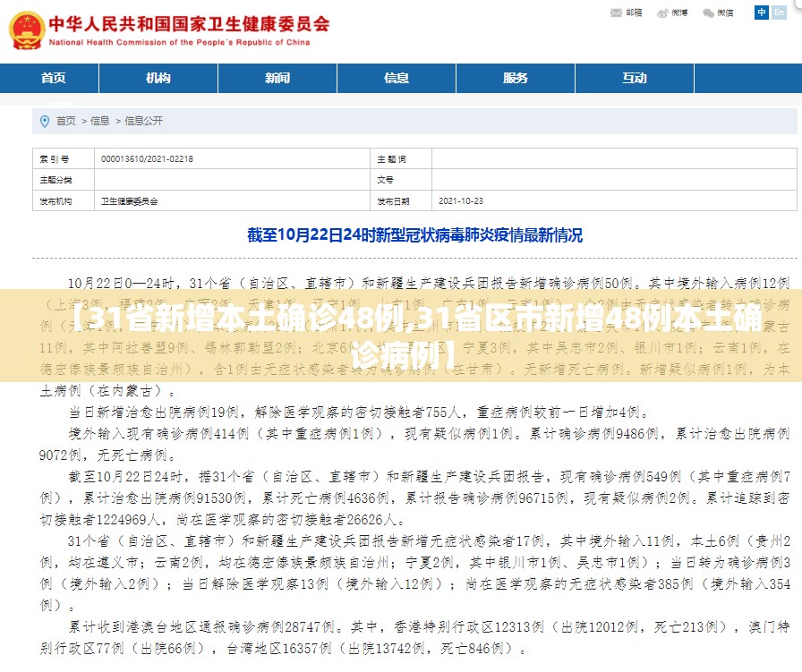This screenshot has width=802, height=672.
Task: Click the 主题分类 label cell
Action: (x=64, y=180)
